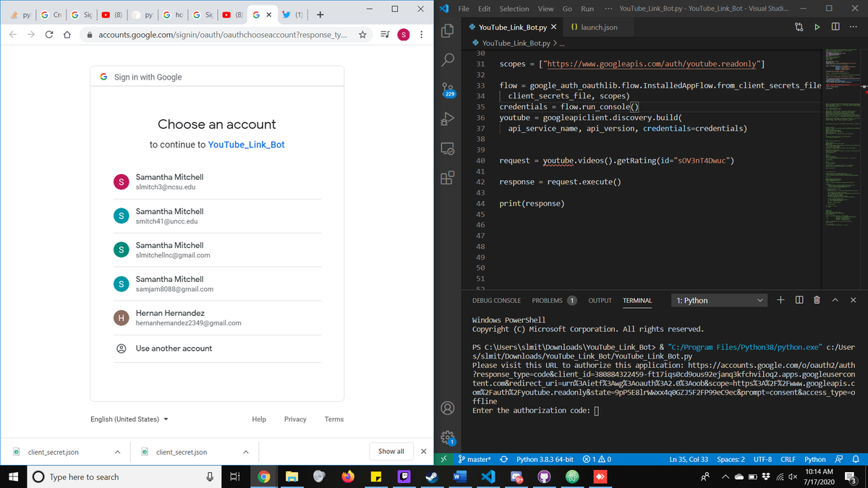Open the Selection menu in VS Code
Image resolution: width=868 pixels, height=488 pixels.
click(514, 9)
